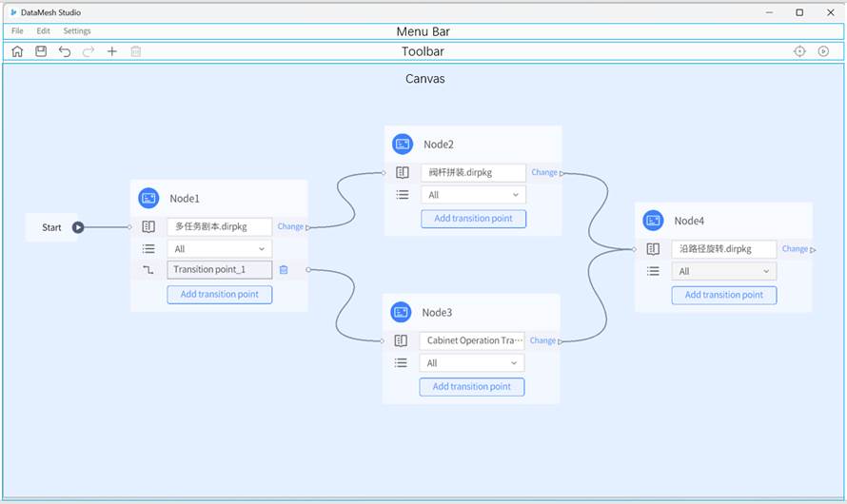Screen dimensions: 847x504
Task: Click the Play preview icon in toolbar
Action: (823, 51)
